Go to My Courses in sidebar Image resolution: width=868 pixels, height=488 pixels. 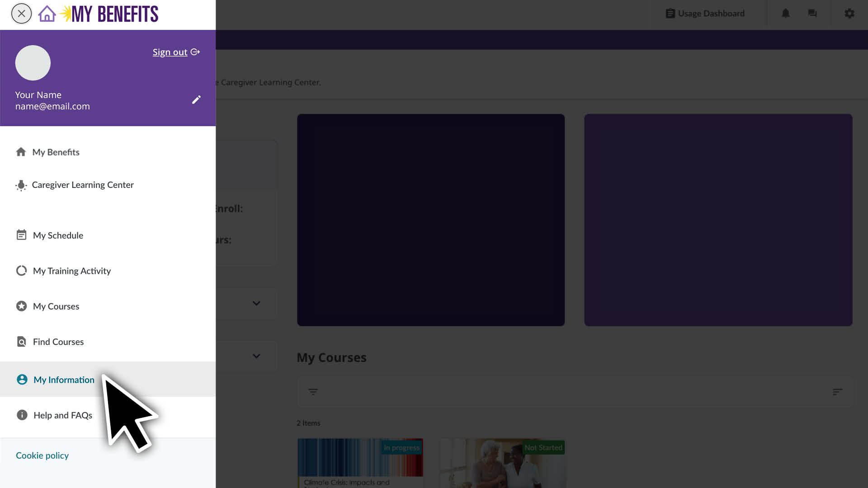(56, 306)
